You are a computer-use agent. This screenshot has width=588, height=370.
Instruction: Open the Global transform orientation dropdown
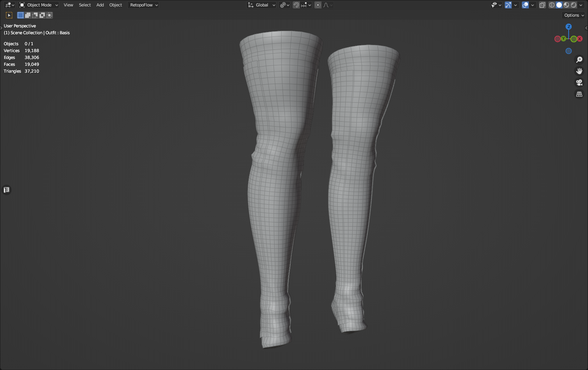pos(262,5)
